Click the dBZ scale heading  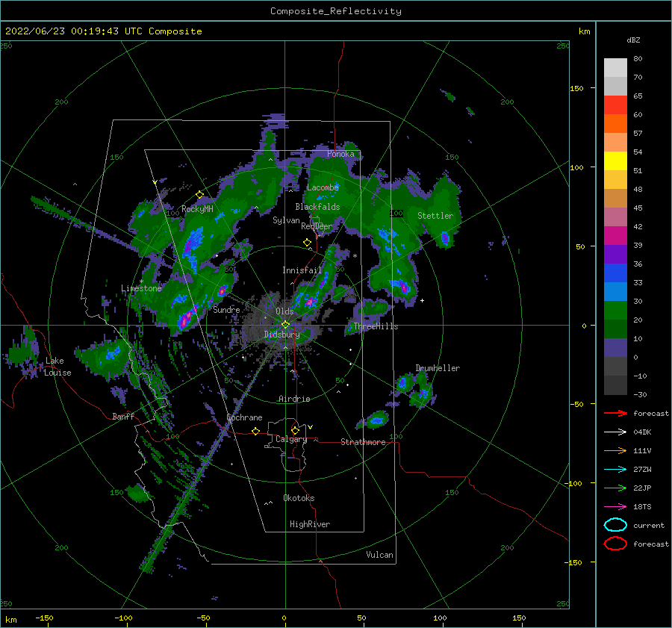(x=633, y=40)
